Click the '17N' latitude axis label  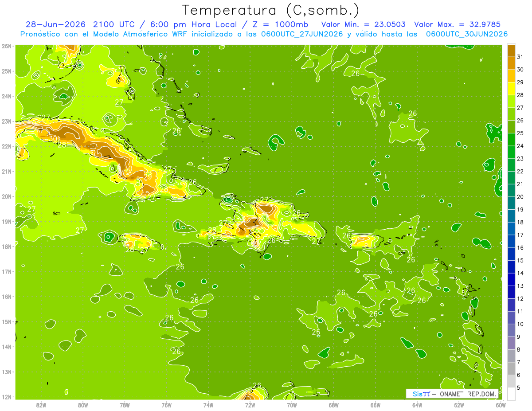[7, 271]
